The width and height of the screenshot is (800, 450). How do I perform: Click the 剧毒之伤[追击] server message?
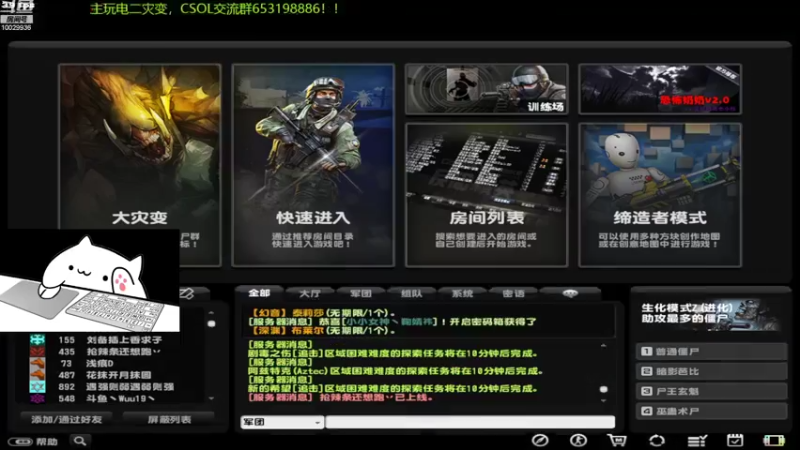(393, 353)
